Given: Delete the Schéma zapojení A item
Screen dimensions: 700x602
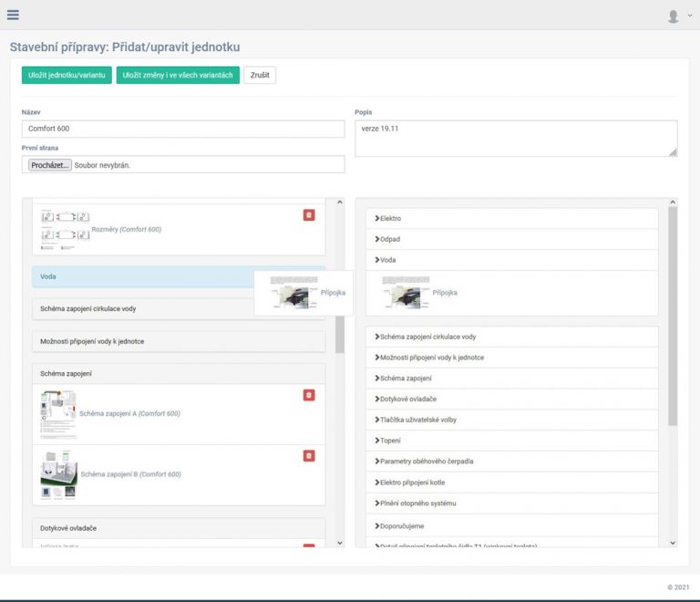Looking at the screenshot, I should (308, 395).
